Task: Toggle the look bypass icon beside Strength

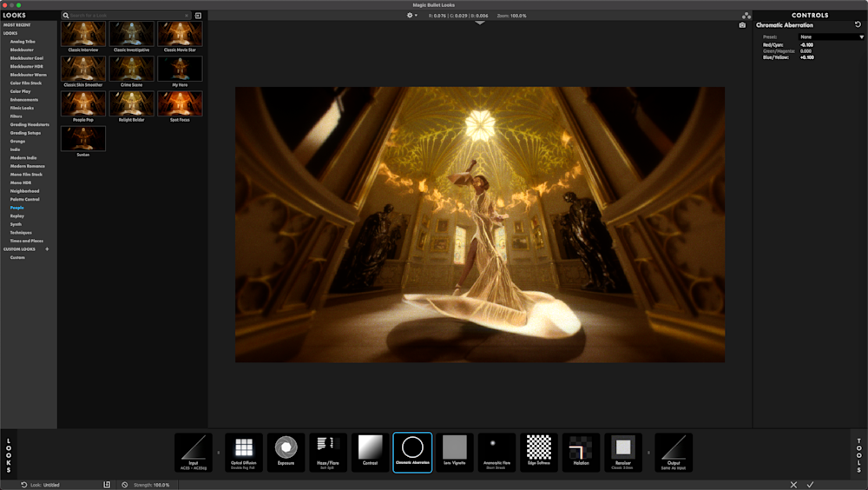Action: click(125, 485)
